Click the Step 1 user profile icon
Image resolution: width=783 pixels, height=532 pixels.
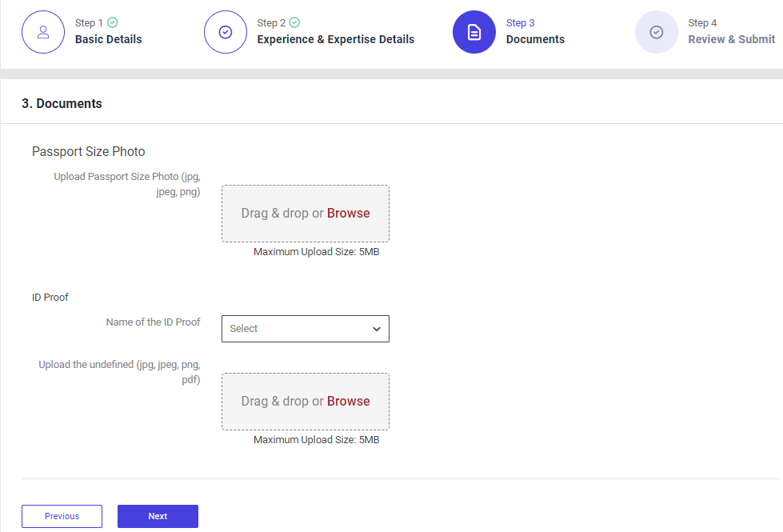coord(43,32)
